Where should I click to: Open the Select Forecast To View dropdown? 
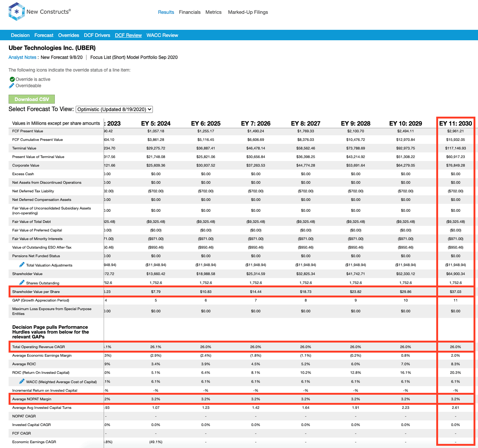tap(114, 109)
